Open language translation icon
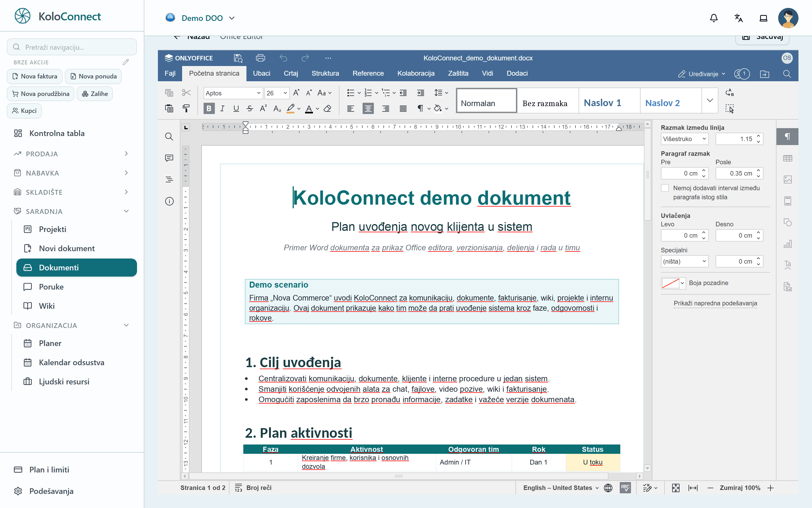 (738, 18)
